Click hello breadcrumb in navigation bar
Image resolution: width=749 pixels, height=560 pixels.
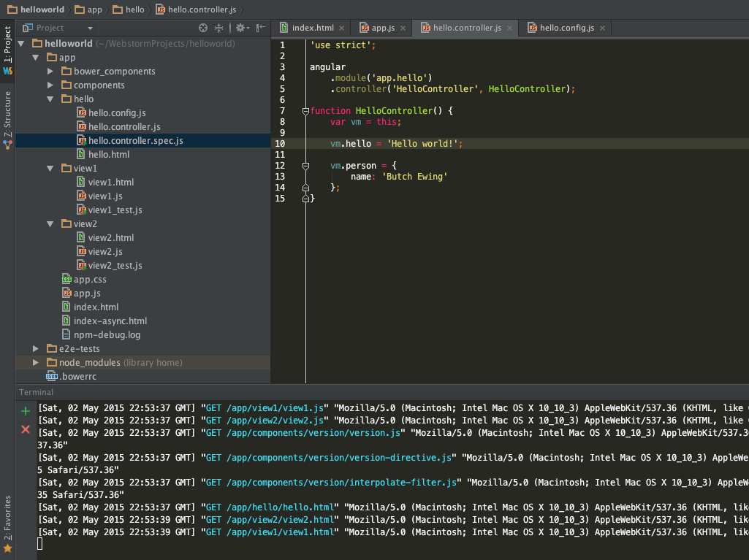tap(129, 9)
